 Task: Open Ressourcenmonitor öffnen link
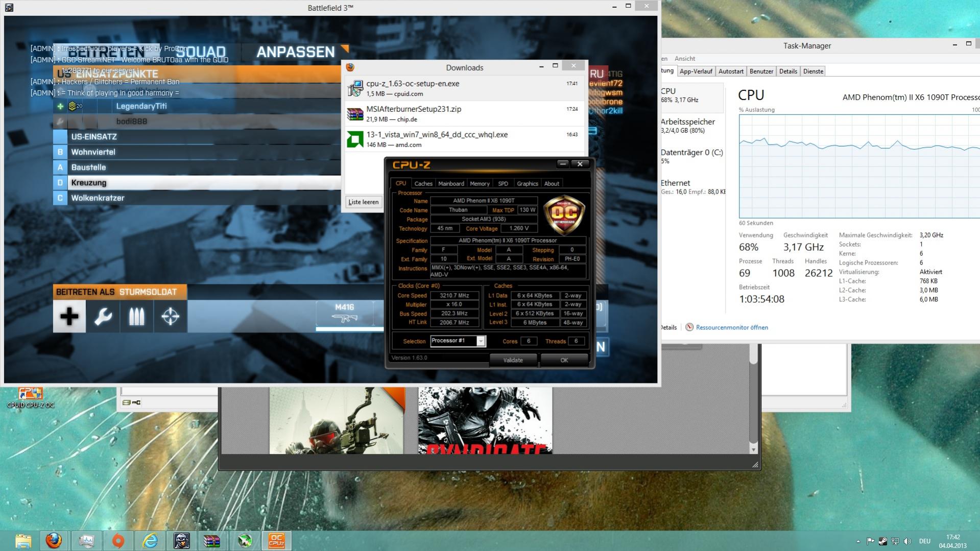click(732, 327)
